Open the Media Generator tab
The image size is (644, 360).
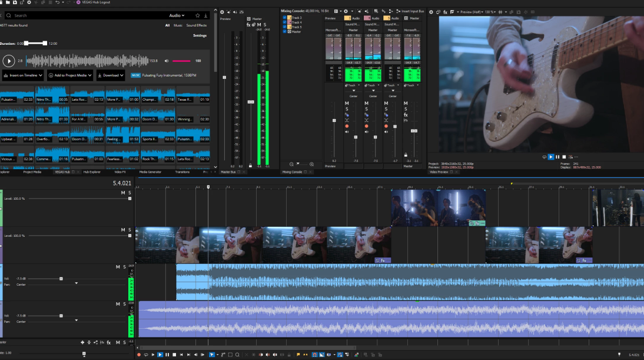tap(150, 172)
